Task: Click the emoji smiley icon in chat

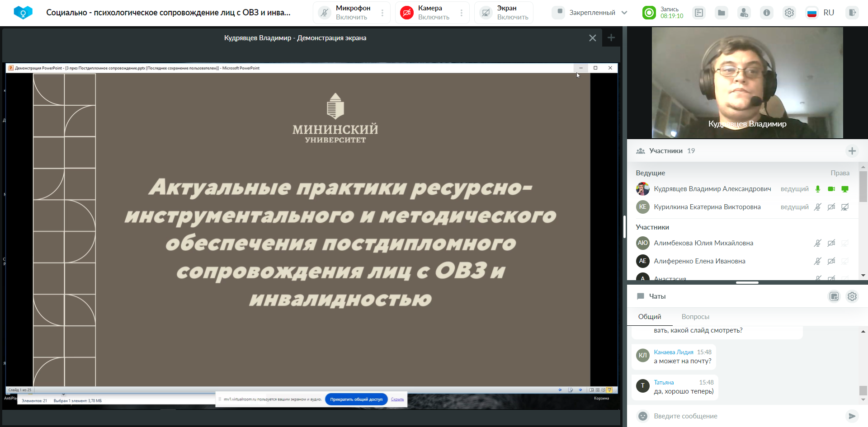Action: coord(642,416)
